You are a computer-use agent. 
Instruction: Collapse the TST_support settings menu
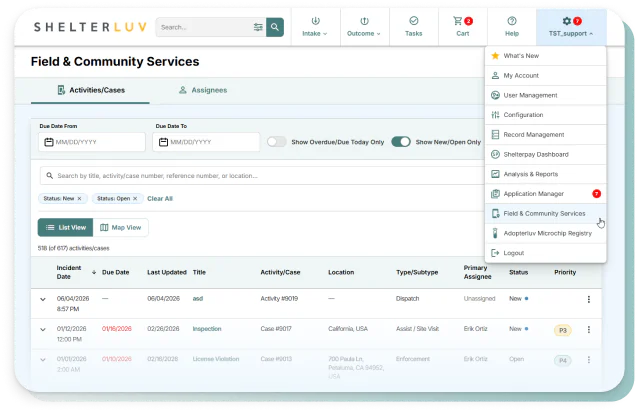coord(571,27)
